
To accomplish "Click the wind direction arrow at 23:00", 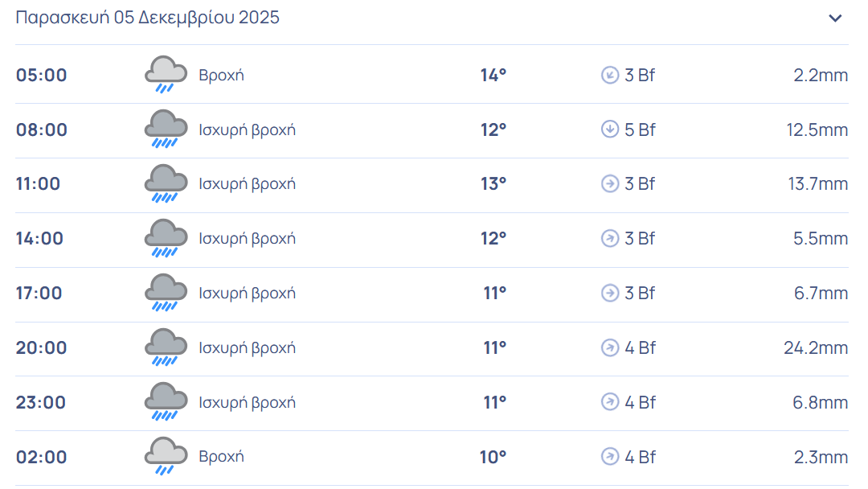I will click(610, 402).
